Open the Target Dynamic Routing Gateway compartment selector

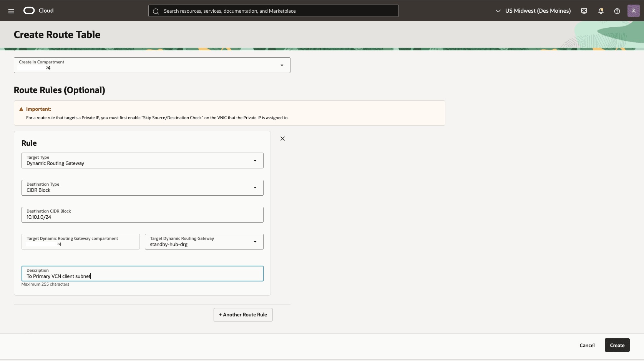coord(80,241)
